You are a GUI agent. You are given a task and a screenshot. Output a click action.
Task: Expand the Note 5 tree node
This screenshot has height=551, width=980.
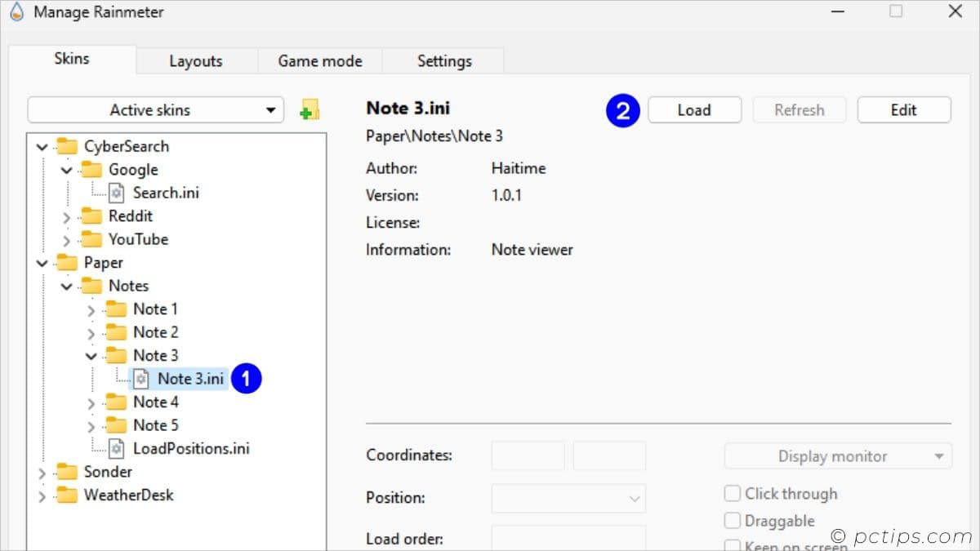pos(91,426)
